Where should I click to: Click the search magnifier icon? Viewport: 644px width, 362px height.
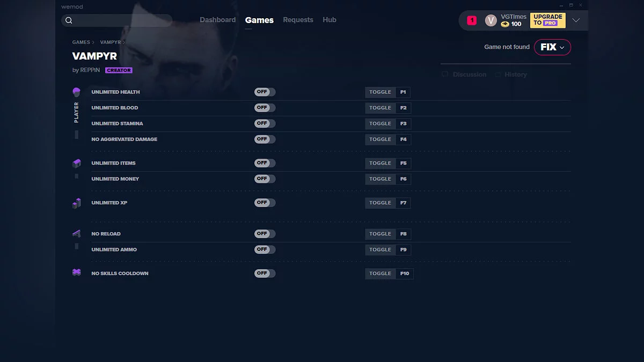[x=69, y=20]
